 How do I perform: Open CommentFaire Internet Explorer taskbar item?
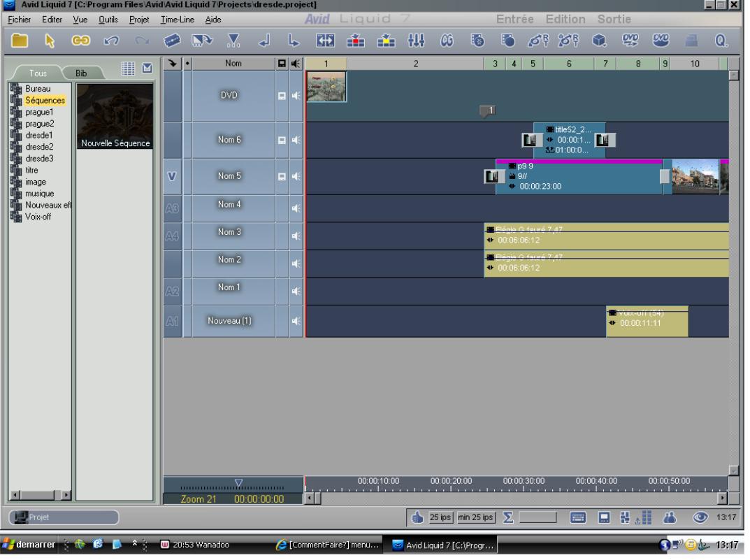tap(329, 545)
